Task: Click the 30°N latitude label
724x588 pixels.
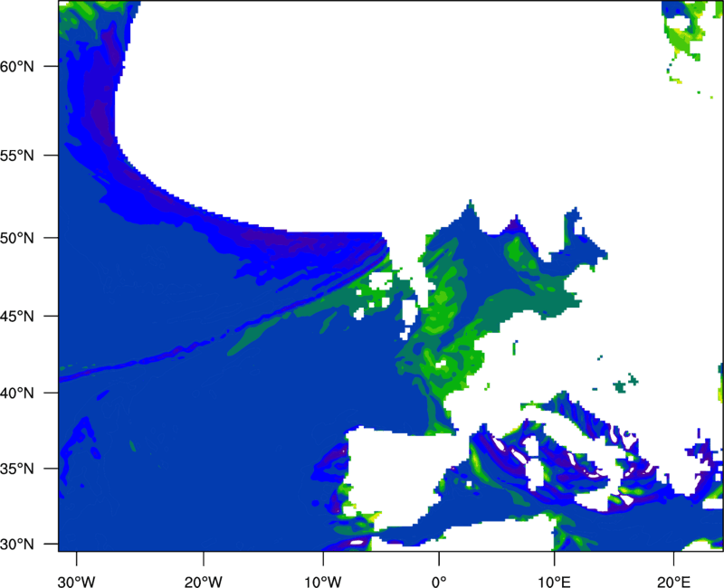Action: pos(16,545)
